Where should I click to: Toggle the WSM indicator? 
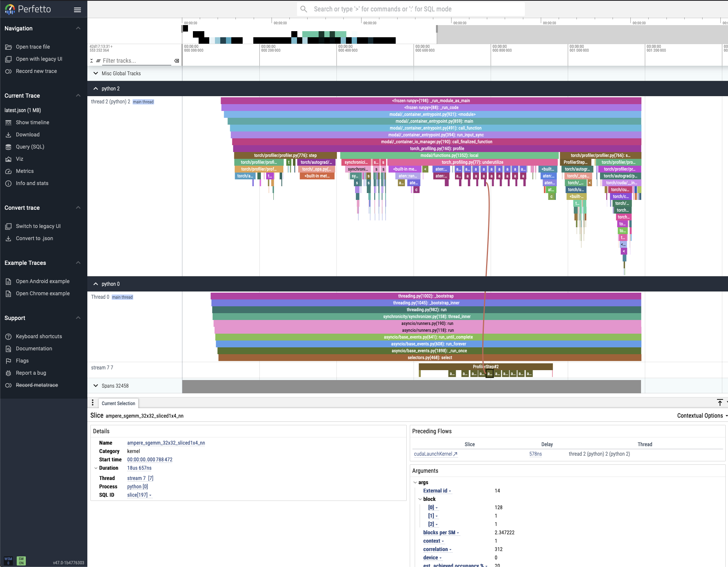(8, 561)
